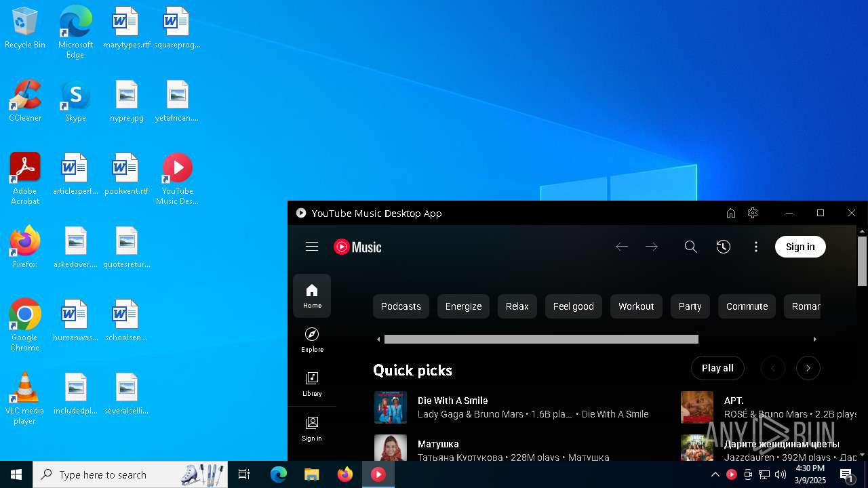The height and width of the screenshot is (488, 868).
Task: Play Die With A Smile thumbnail
Action: pos(391,407)
